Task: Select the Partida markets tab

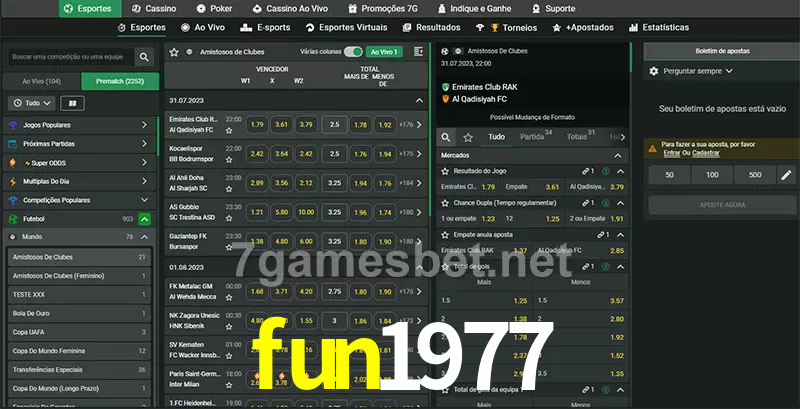Action: click(x=533, y=137)
